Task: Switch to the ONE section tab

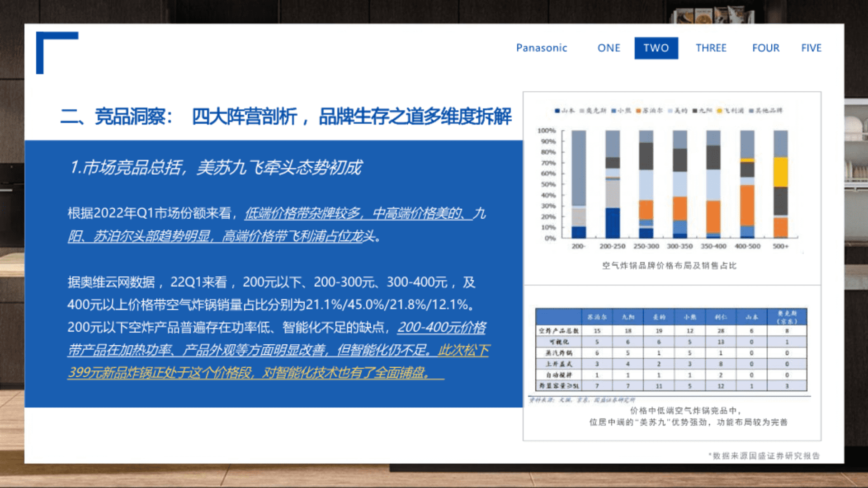Action: coord(609,48)
